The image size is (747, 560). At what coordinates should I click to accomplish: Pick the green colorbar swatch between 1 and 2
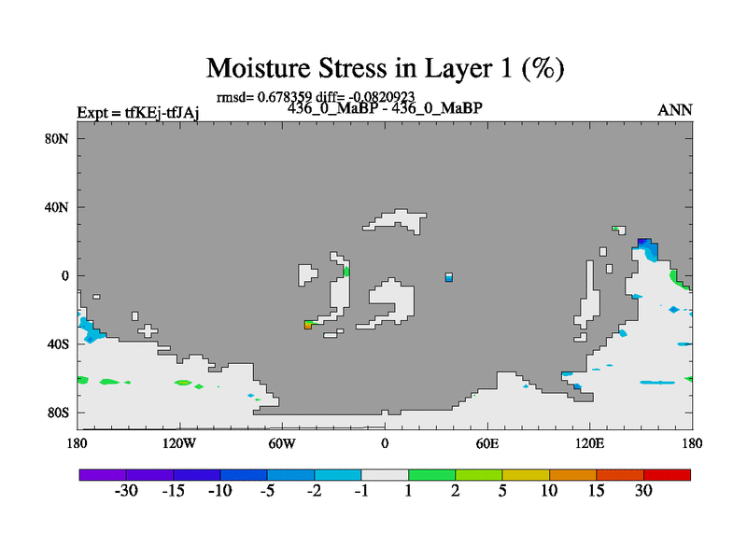pos(431,475)
